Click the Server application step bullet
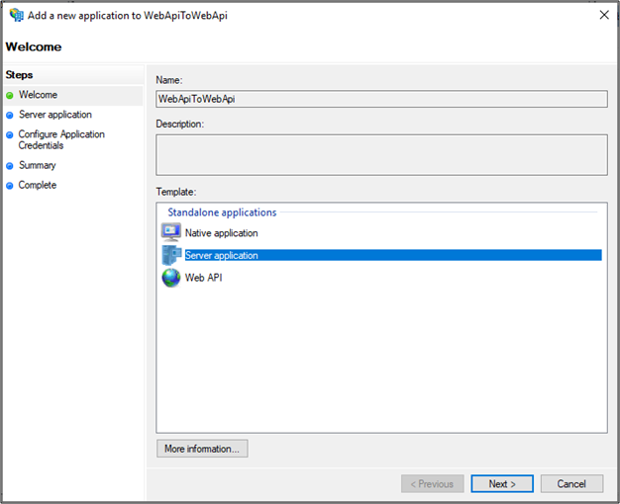620x504 pixels. (10, 115)
